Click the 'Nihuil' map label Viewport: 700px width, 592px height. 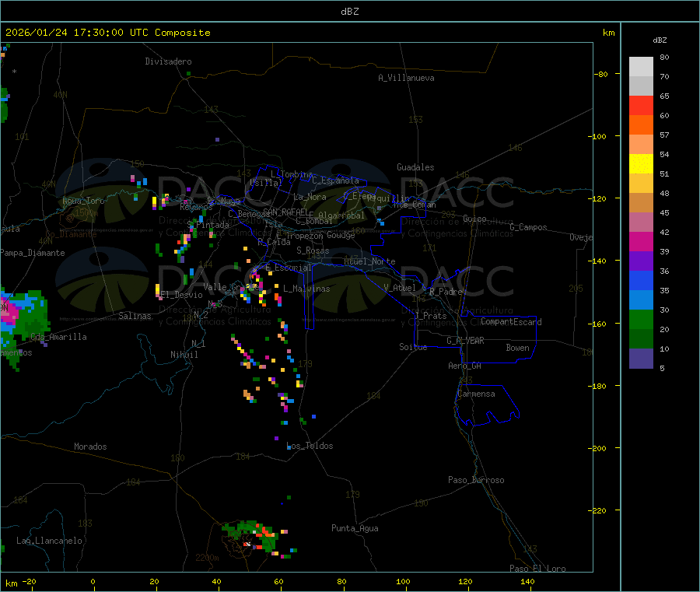(184, 355)
